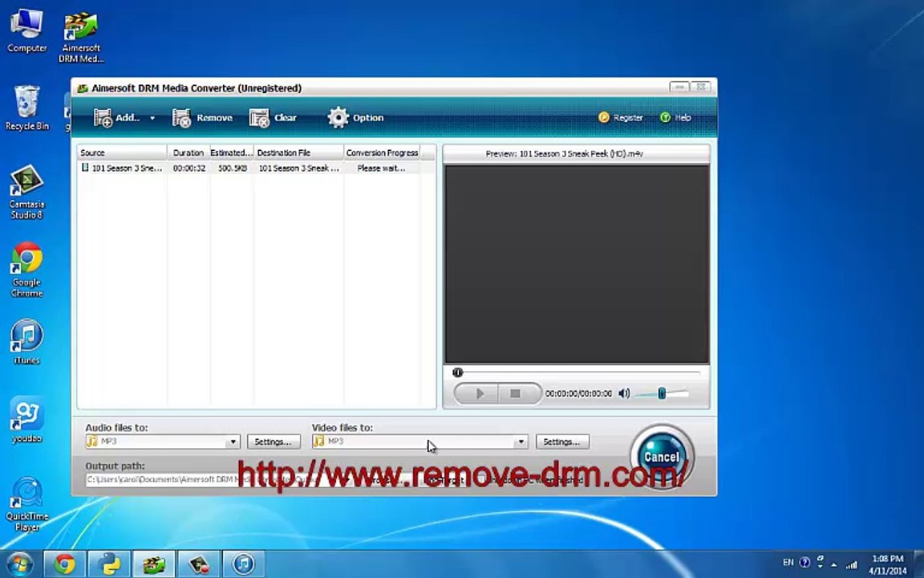Select the QuickTime Player desktop shortcut
The image size is (924, 578).
[26, 504]
